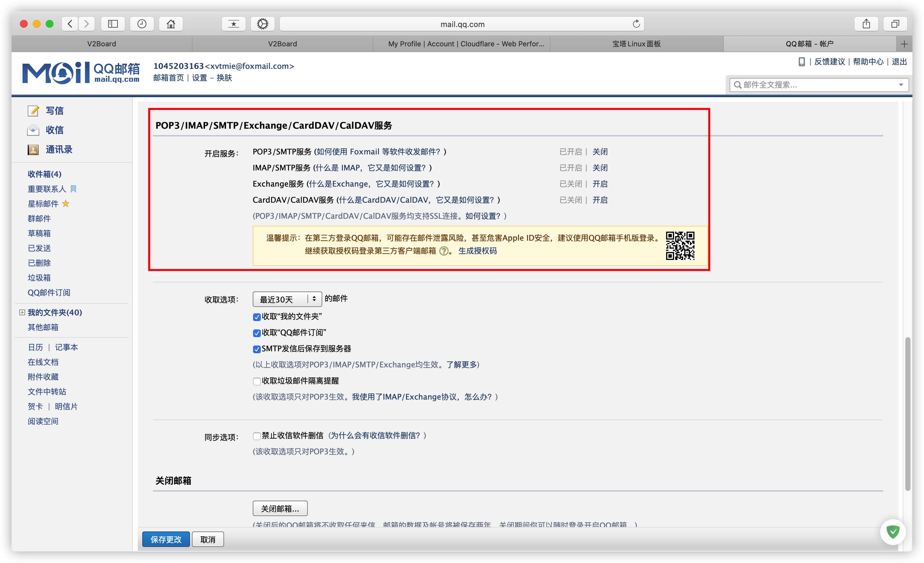Screen dimensions: 924x563
Task: Click the star icon beside 星标邮件
Action: 66,204
